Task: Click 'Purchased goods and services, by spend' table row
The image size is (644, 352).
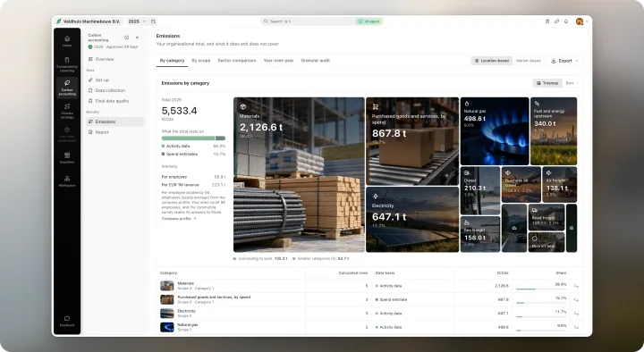Action: 369,299
